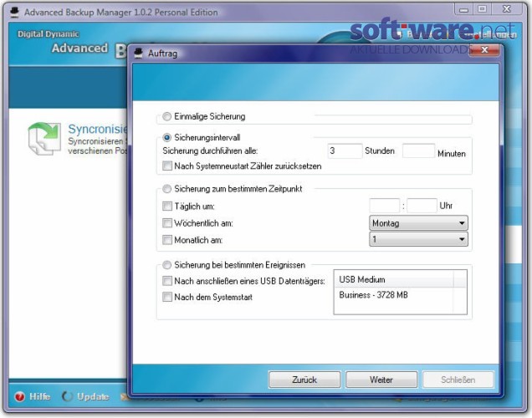Select Sicherung zum bestimmten Zeitpunkt option
This screenshot has width=532, height=418.
[x=166, y=189]
